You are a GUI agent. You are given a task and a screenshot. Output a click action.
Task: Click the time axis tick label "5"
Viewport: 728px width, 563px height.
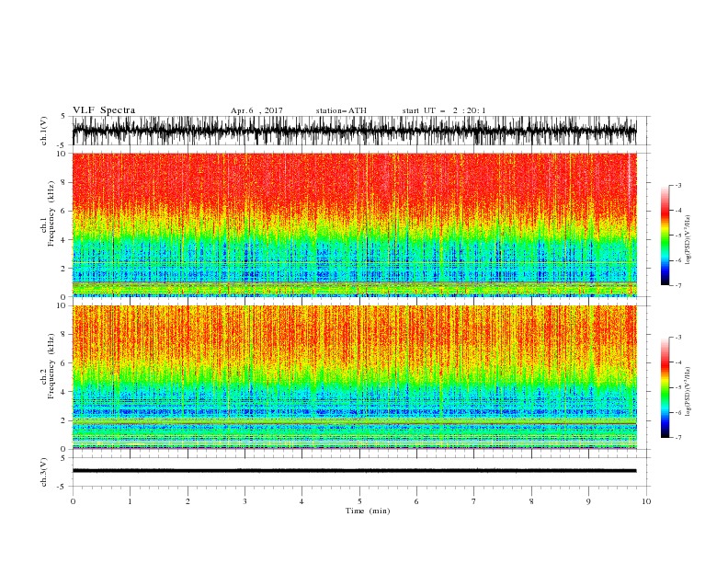[359, 501]
